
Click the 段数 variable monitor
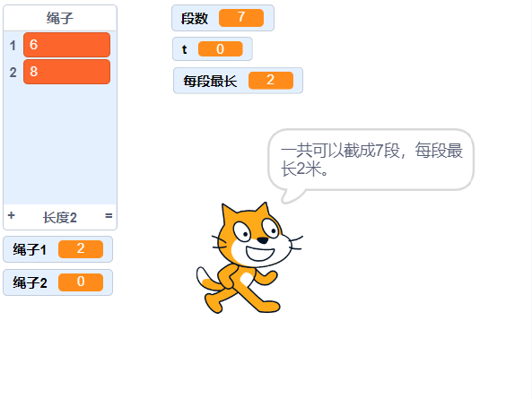tap(222, 18)
